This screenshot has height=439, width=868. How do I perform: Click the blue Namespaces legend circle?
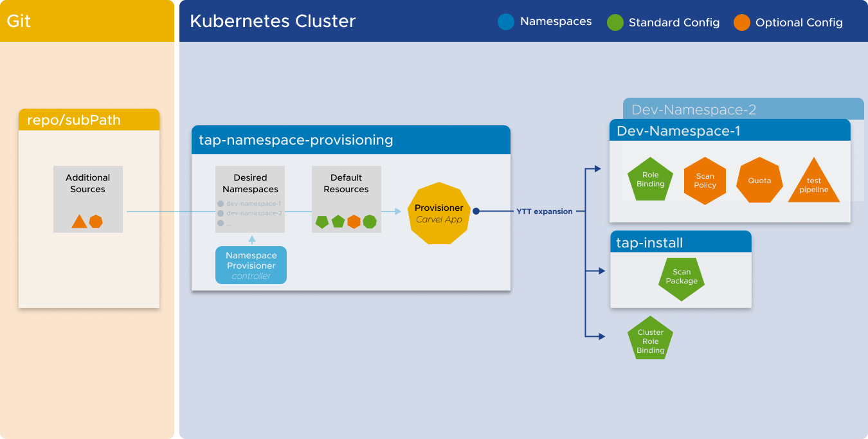point(506,22)
